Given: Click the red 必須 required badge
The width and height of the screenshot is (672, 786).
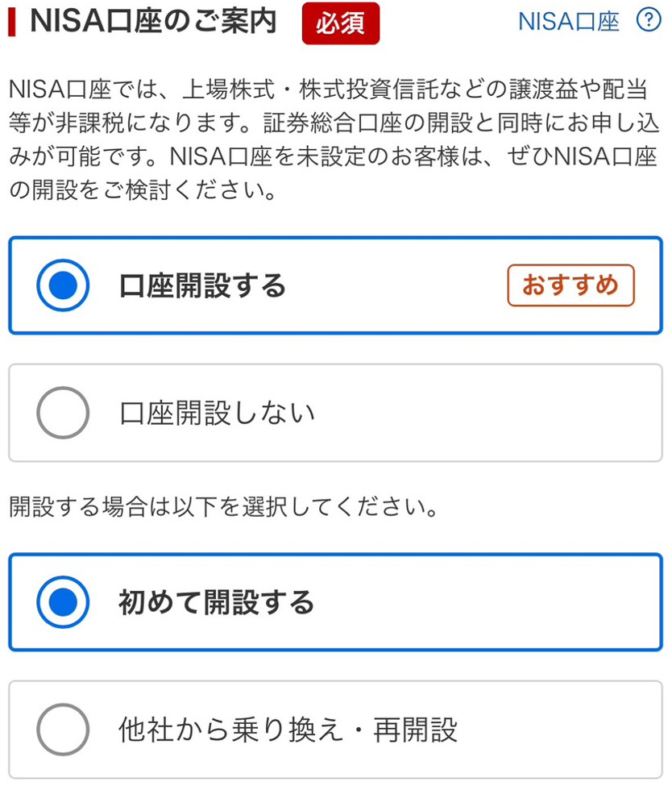Looking at the screenshot, I should pyautogui.click(x=340, y=23).
